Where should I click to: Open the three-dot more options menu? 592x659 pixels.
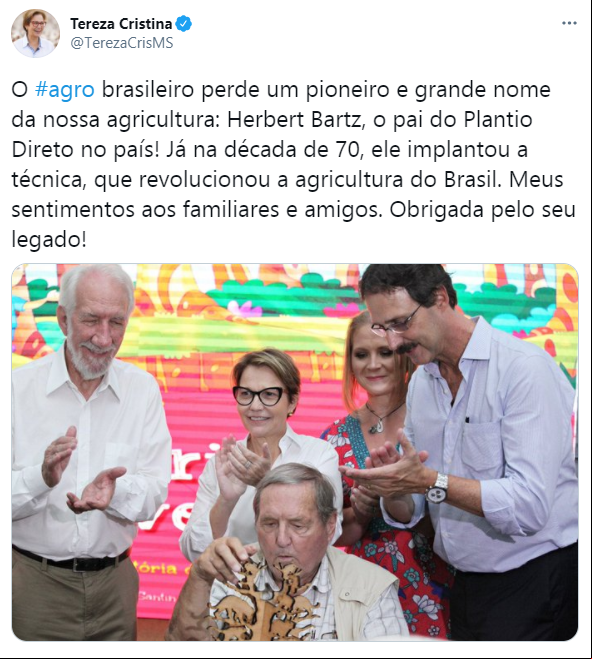tap(569, 23)
